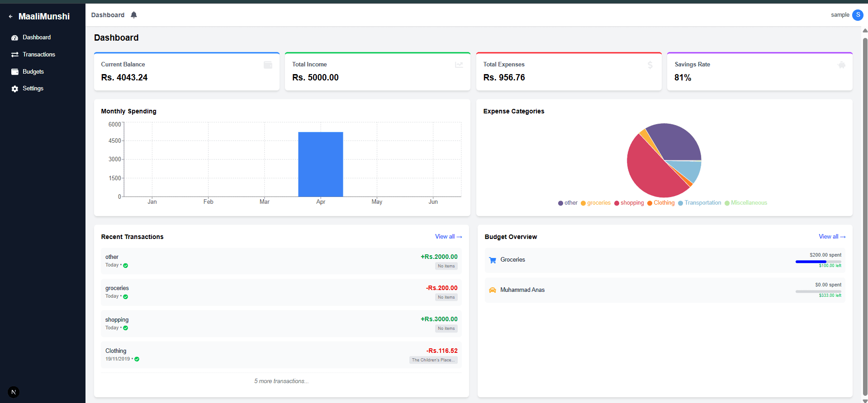Toggle the Transportation legend item

pyautogui.click(x=700, y=203)
